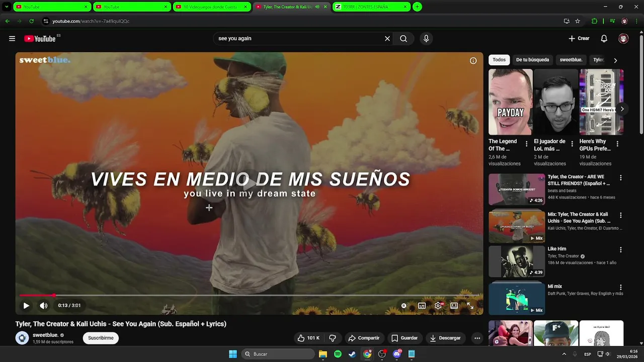Open options for the Like Him video
644x362 pixels.
(x=620, y=250)
